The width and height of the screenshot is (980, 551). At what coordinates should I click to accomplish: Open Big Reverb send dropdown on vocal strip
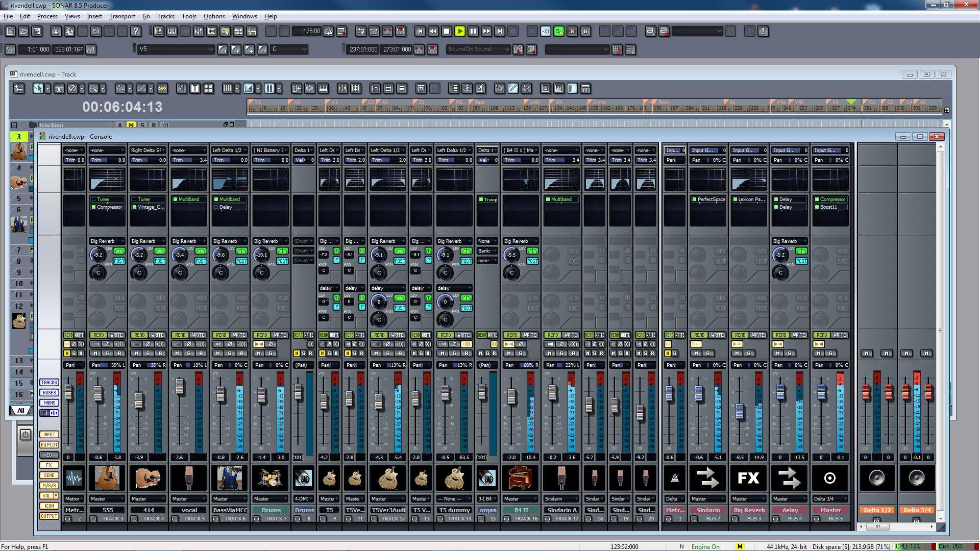189,241
